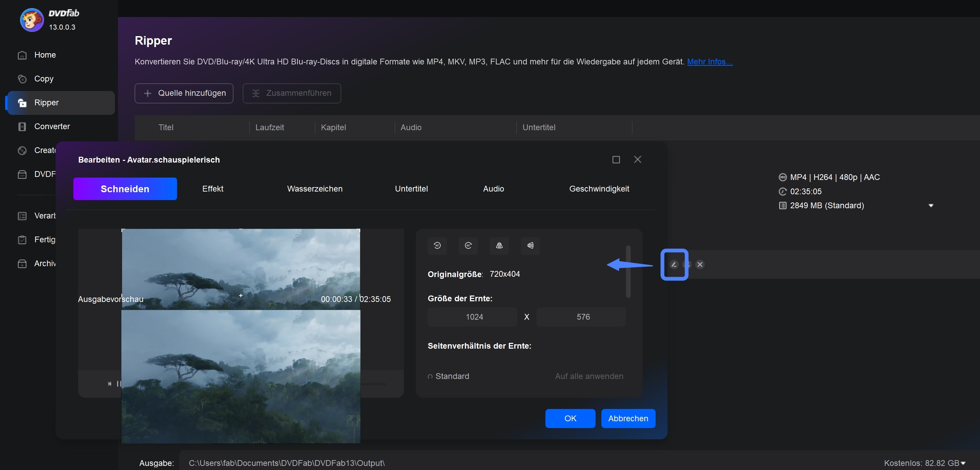The image size is (980, 470).
Task: Click the play/pause playback control
Action: click(119, 383)
